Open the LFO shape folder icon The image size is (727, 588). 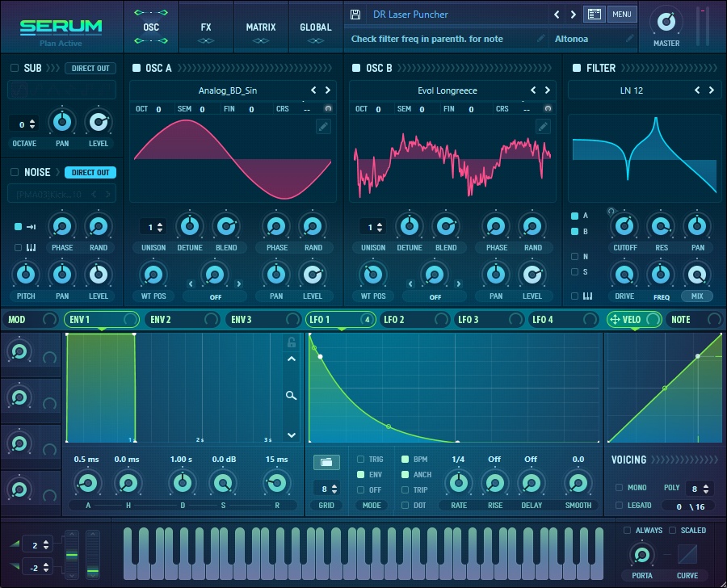pos(326,462)
